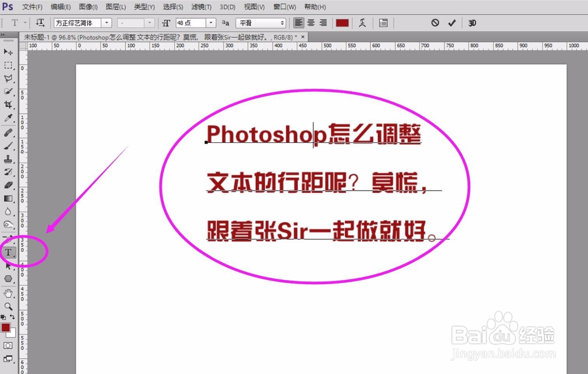Viewport: 588px width, 374px height.
Task: Left align the text
Action: [299, 23]
